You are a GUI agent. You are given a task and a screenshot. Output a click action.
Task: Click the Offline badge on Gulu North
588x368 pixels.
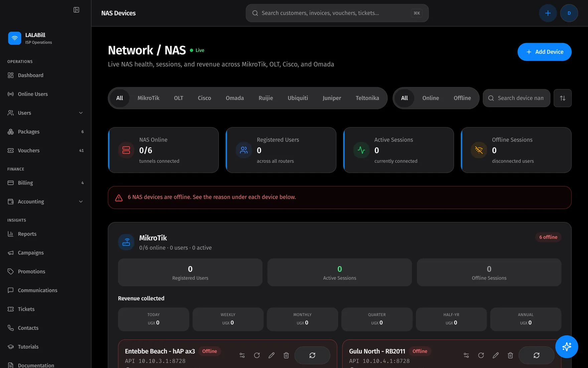coord(420,351)
